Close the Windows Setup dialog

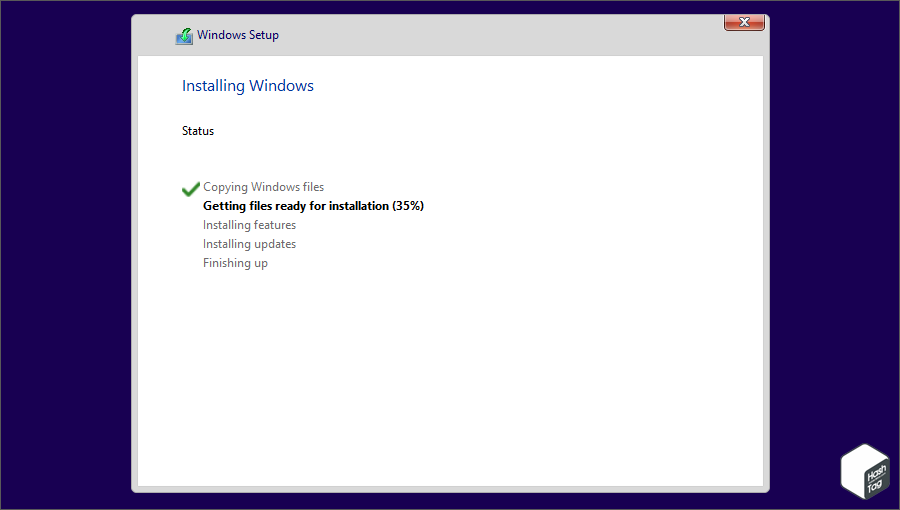point(744,22)
